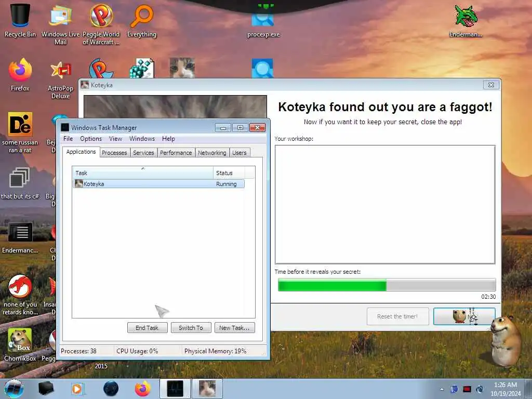This screenshot has height=399, width=532.
Task: Click the Windows Start orb
Action: [x=14, y=389]
